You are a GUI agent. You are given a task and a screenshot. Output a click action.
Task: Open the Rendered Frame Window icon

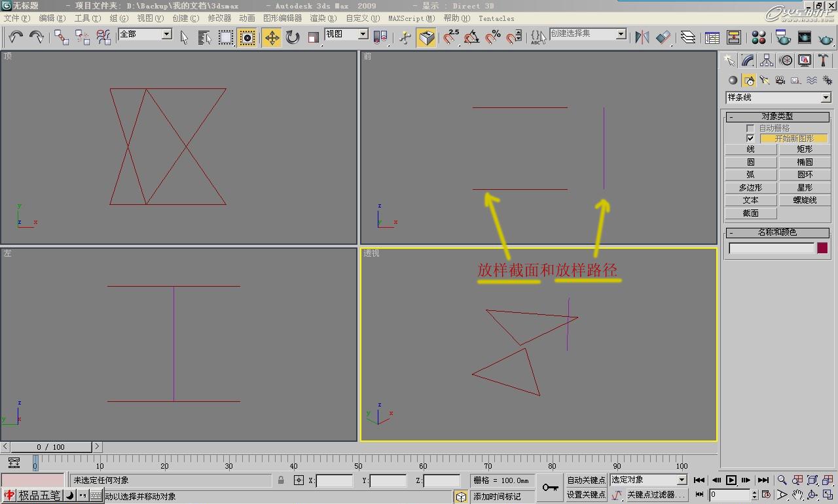coord(804,37)
